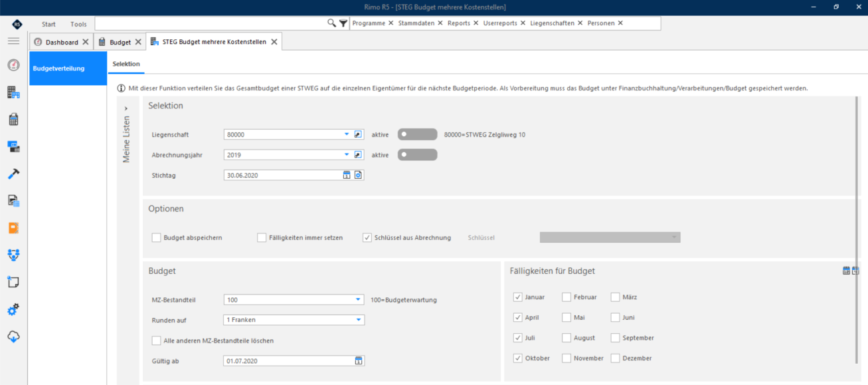The image size is (868, 385).
Task: Remove the Reports search filter tag
Action: 476,23
